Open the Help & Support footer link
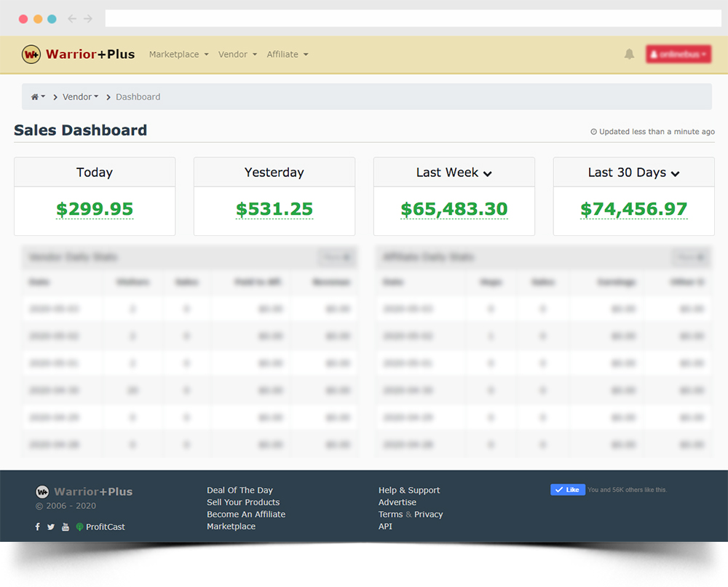Screen dimensions: 728x587 409,490
